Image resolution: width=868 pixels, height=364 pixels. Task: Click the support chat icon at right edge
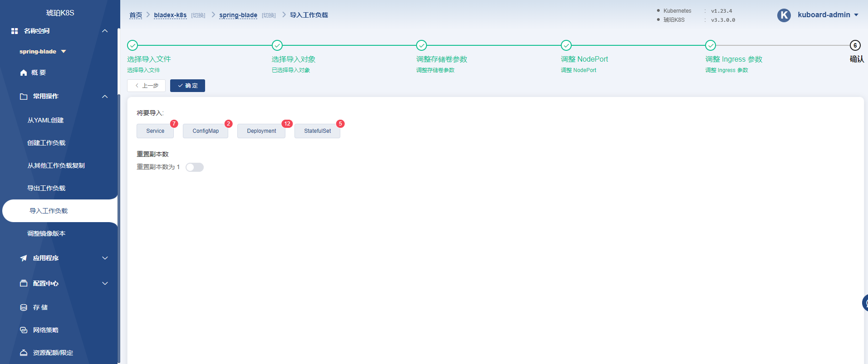coord(865,303)
